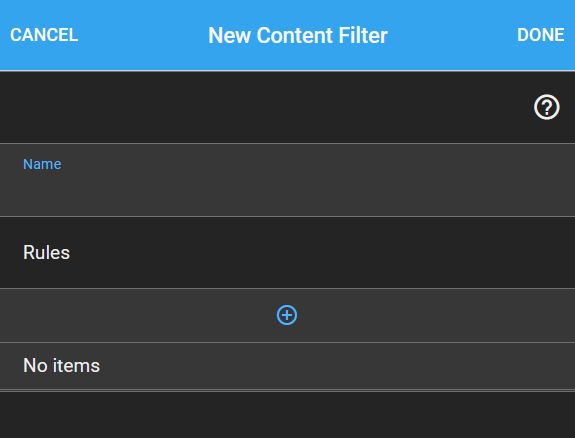575x438 pixels.
Task: Cancel creating the content filter
Action: click(x=44, y=35)
